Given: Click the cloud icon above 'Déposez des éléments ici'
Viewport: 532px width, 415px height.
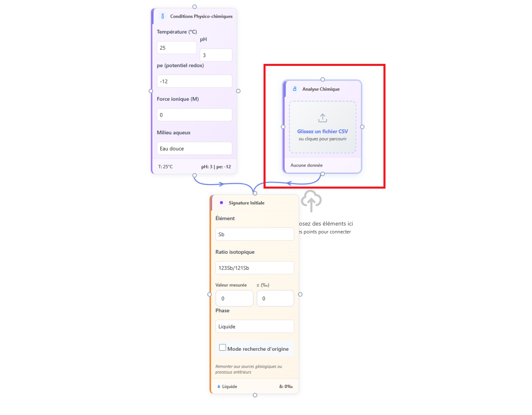Looking at the screenshot, I should coord(311,201).
